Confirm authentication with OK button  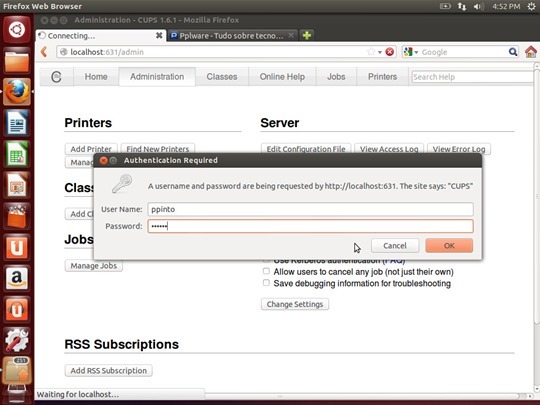449,246
